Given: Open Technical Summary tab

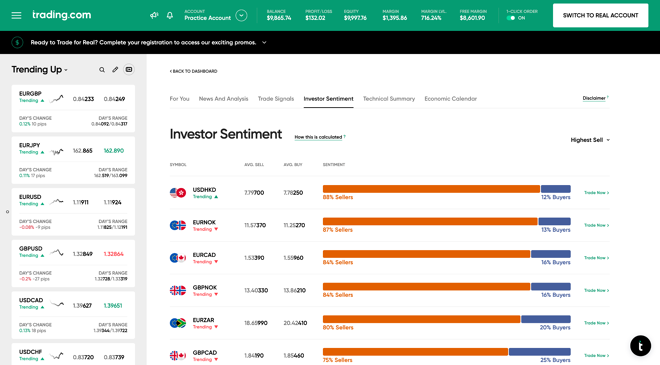Looking at the screenshot, I should (x=389, y=99).
